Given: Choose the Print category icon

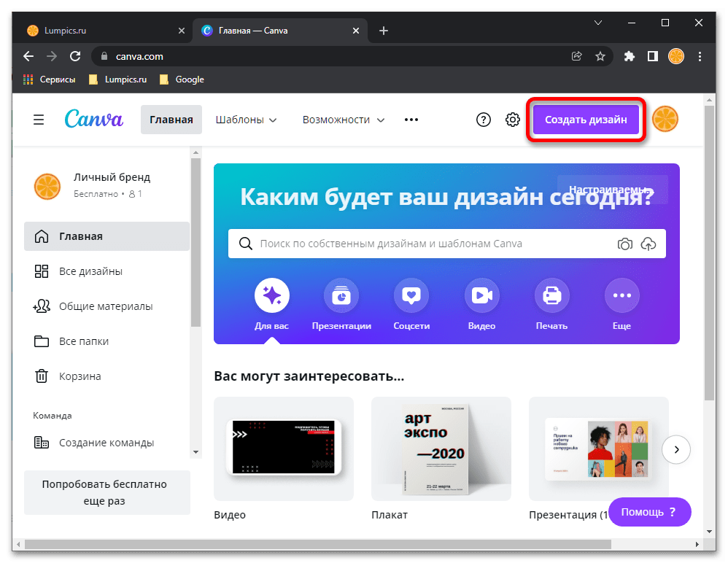Looking at the screenshot, I should coord(551,296).
